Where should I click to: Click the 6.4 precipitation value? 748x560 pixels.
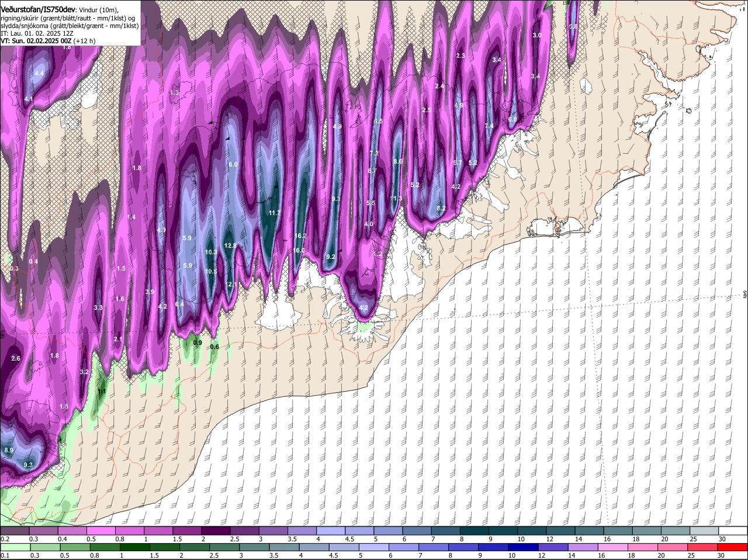(179, 304)
